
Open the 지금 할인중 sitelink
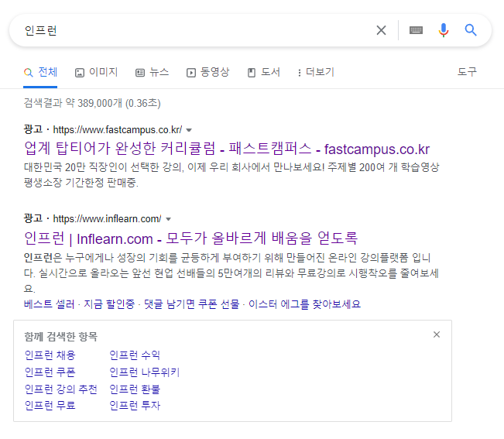[x=109, y=304]
